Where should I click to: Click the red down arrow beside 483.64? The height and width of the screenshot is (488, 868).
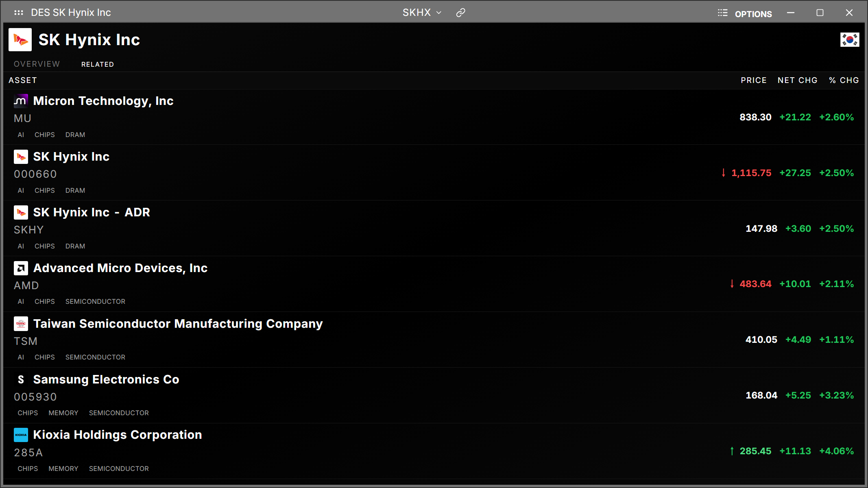732,284
